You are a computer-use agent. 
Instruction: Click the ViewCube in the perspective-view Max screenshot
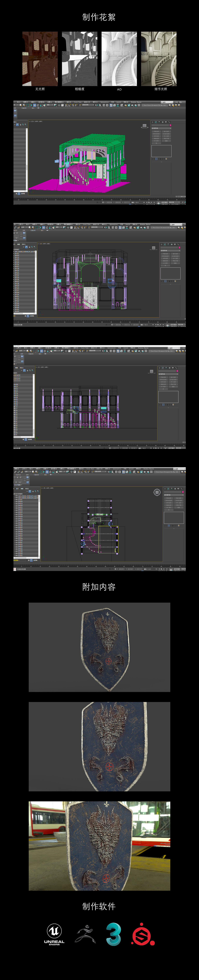(x=144, y=126)
